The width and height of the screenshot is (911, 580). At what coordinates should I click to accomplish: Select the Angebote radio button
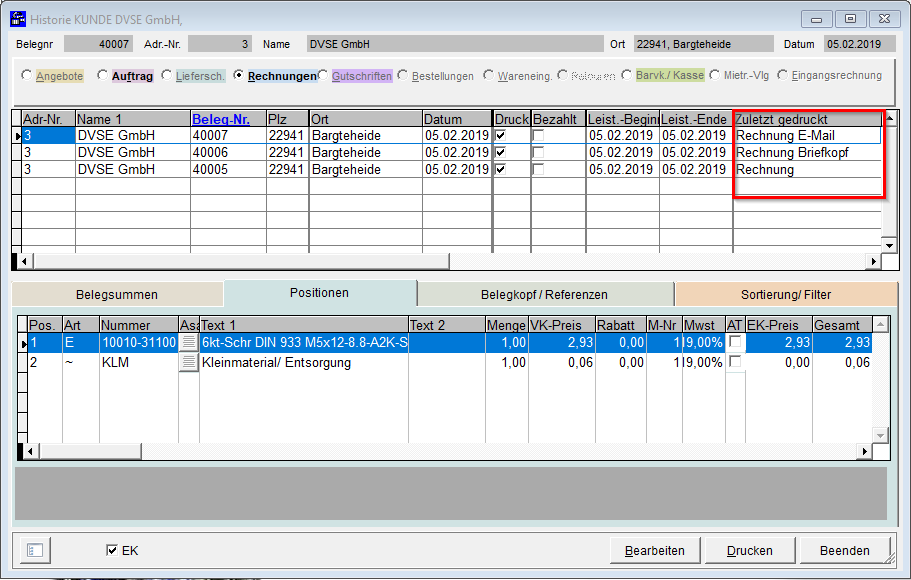click(x=27, y=75)
